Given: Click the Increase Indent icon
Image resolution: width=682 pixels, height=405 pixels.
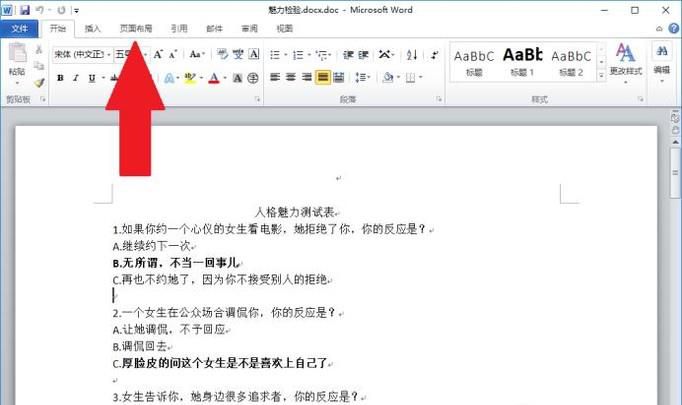Looking at the screenshot, I should (364, 55).
